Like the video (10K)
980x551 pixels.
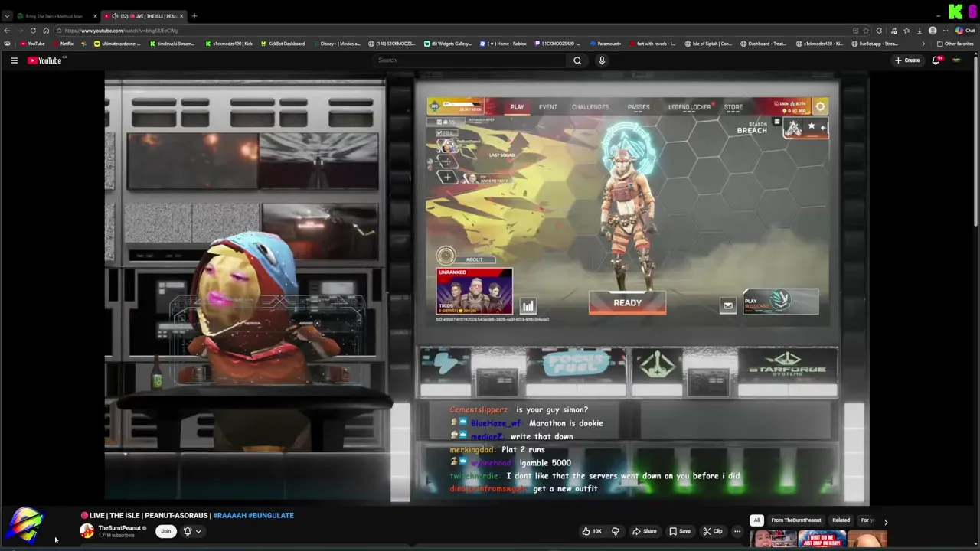point(592,531)
